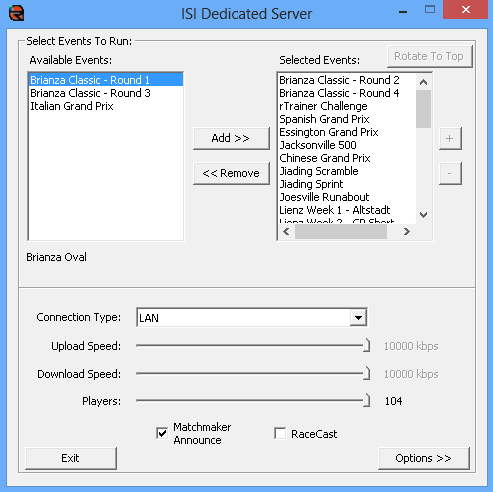Screen dimensions: 493x492
Task: Select Spanish Grand Prix event
Action: click(347, 119)
